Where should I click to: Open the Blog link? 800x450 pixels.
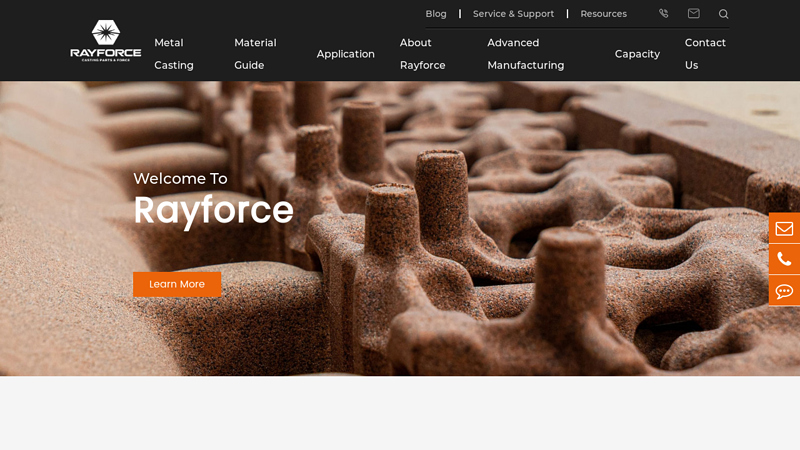(436, 14)
